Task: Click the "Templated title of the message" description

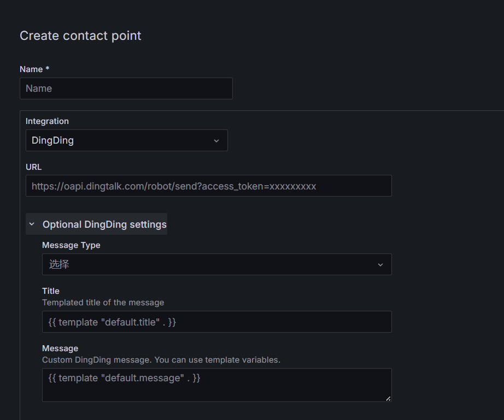Action: [103, 303]
